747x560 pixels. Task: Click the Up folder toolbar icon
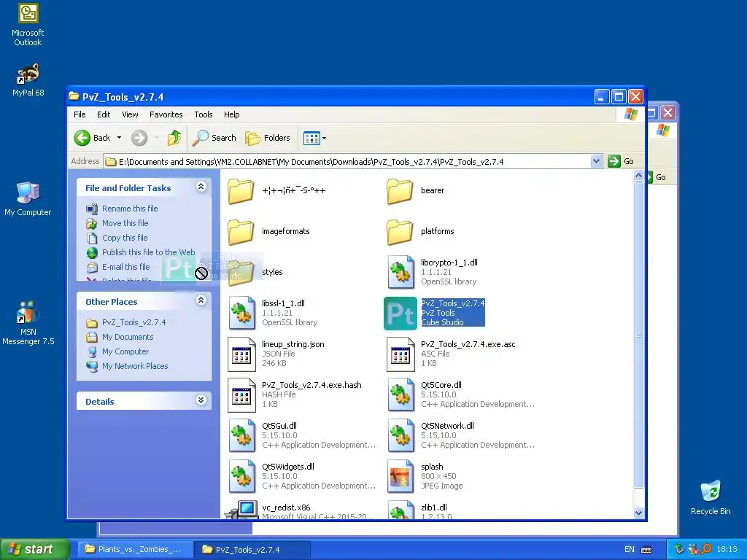tap(174, 138)
